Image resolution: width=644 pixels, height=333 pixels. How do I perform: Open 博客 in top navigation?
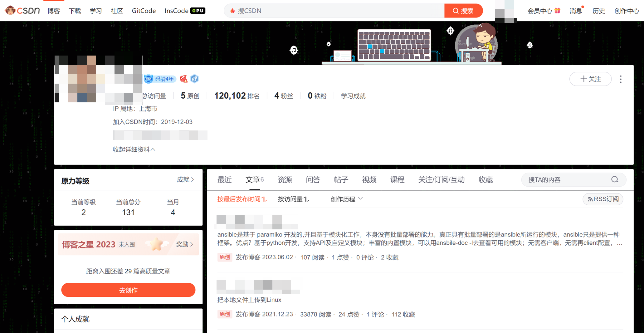point(54,11)
